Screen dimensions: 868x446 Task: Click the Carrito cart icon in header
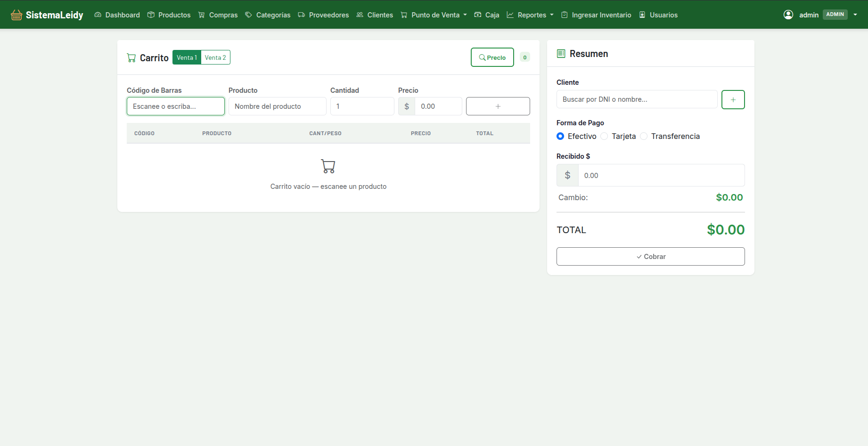[131, 58]
